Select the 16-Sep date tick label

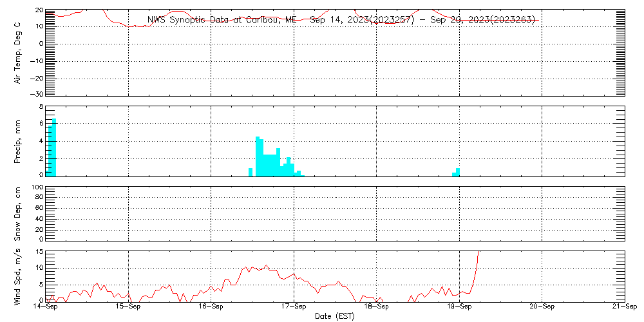click(x=211, y=308)
